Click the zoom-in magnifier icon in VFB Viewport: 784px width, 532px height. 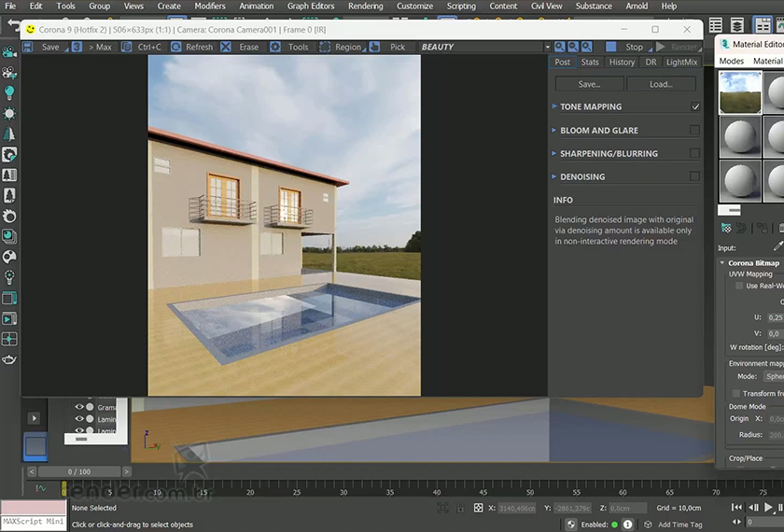[560, 47]
